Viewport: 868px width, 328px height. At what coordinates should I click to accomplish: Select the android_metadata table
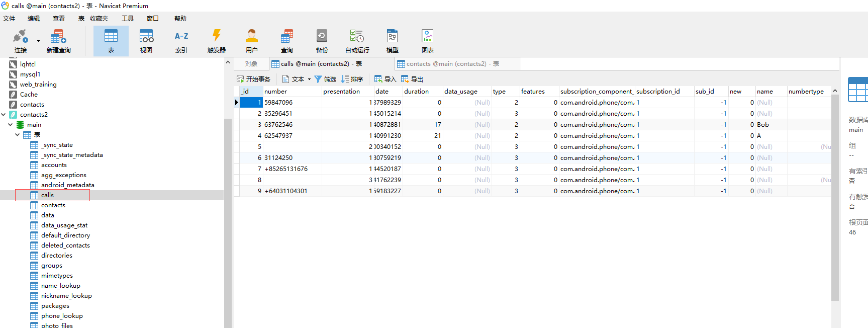pyautogui.click(x=67, y=185)
